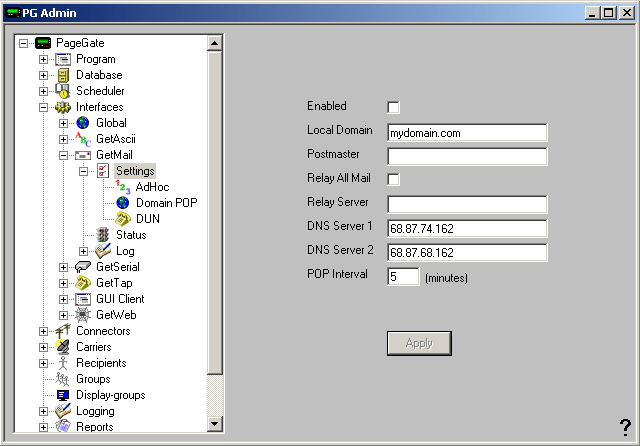
Task: Click the Recipients person icon
Action: [63, 363]
